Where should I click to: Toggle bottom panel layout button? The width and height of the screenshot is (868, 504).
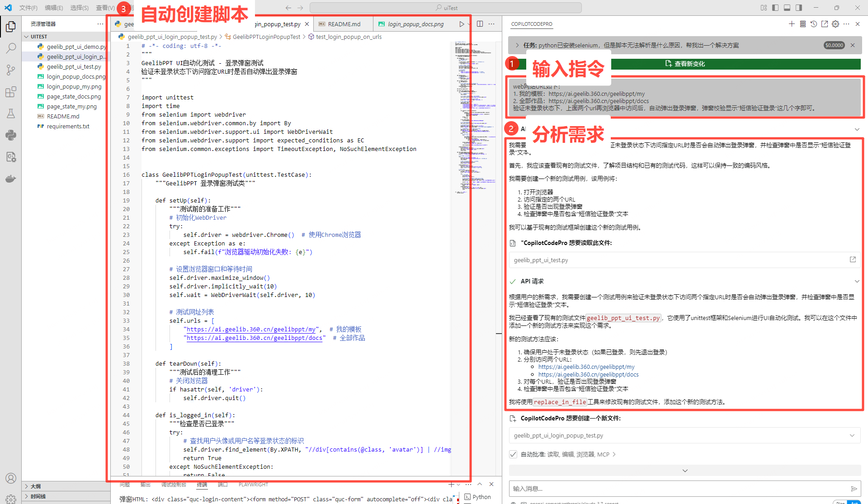click(x=787, y=8)
